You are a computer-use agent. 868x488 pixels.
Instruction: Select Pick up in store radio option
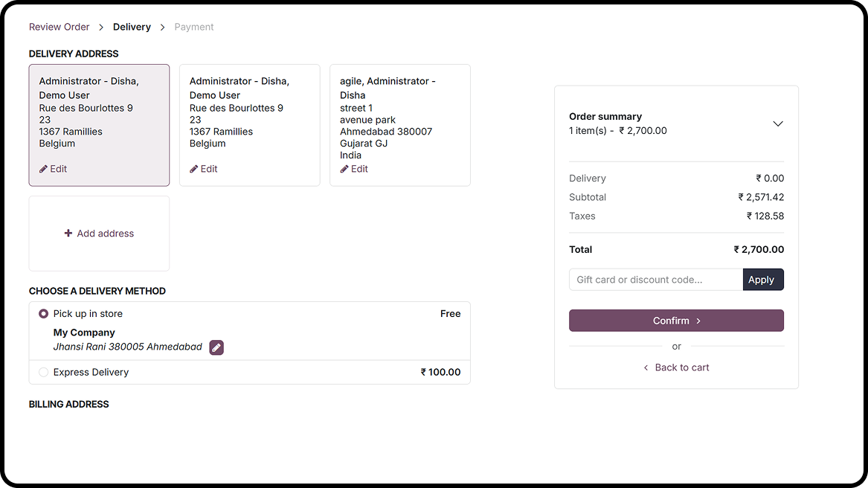pos(43,313)
